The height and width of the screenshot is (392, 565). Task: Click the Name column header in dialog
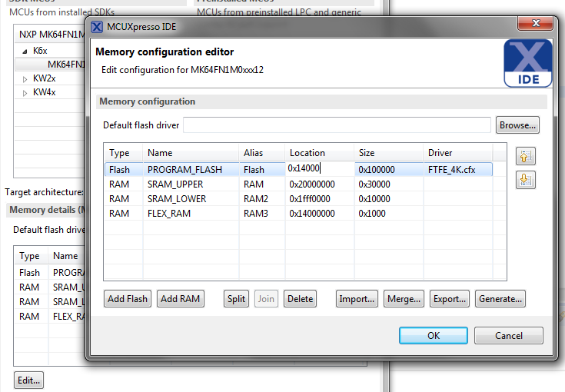[x=191, y=153]
